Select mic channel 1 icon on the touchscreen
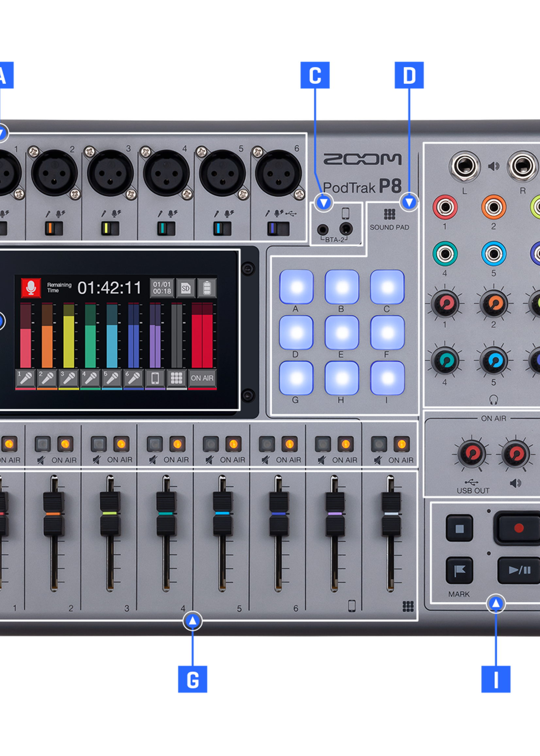The height and width of the screenshot is (756, 540). coord(25,379)
